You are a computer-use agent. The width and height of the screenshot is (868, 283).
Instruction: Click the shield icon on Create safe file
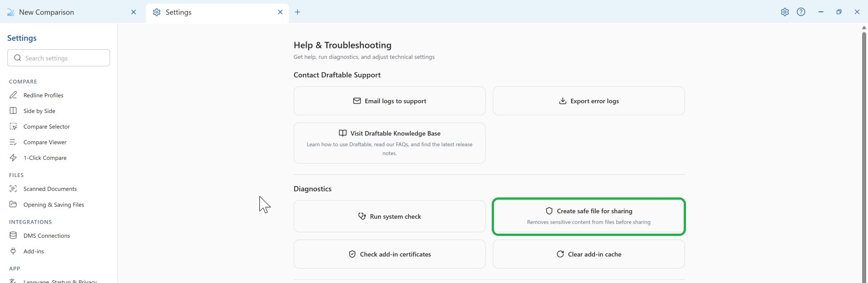[549, 211]
